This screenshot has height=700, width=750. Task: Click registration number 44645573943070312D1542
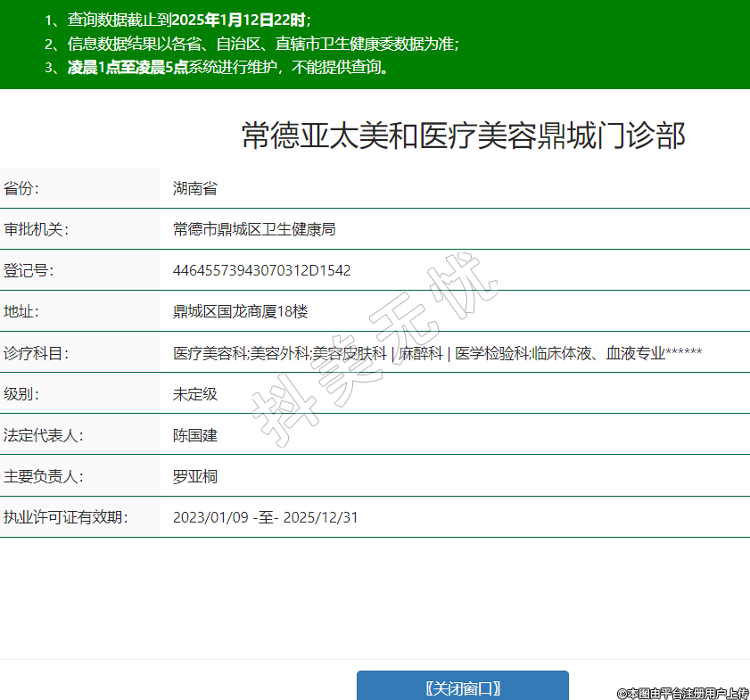(261, 270)
